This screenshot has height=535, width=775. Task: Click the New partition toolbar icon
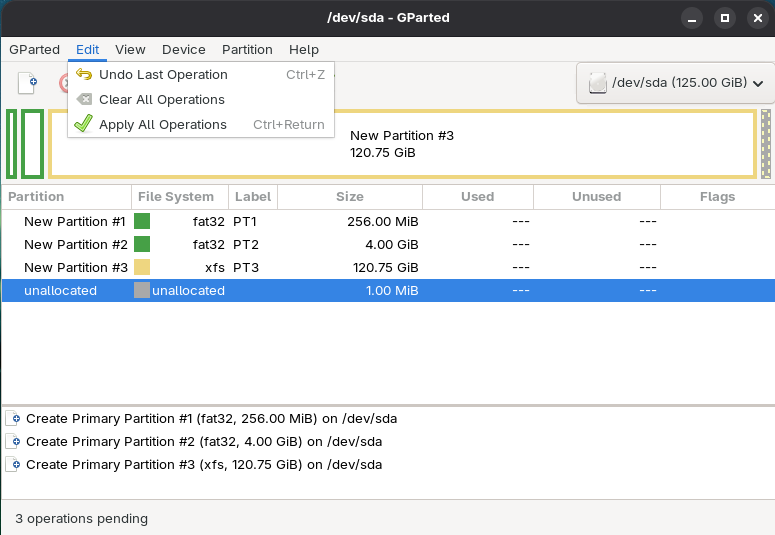tap(27, 84)
